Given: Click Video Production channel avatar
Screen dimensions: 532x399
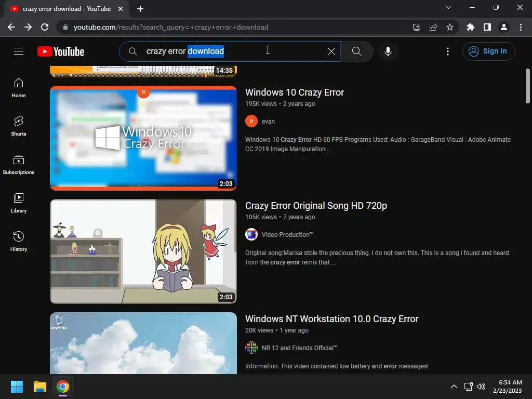Looking at the screenshot, I should (x=251, y=234).
